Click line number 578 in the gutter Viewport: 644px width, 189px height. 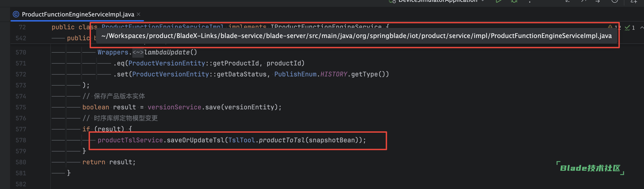[x=21, y=140]
